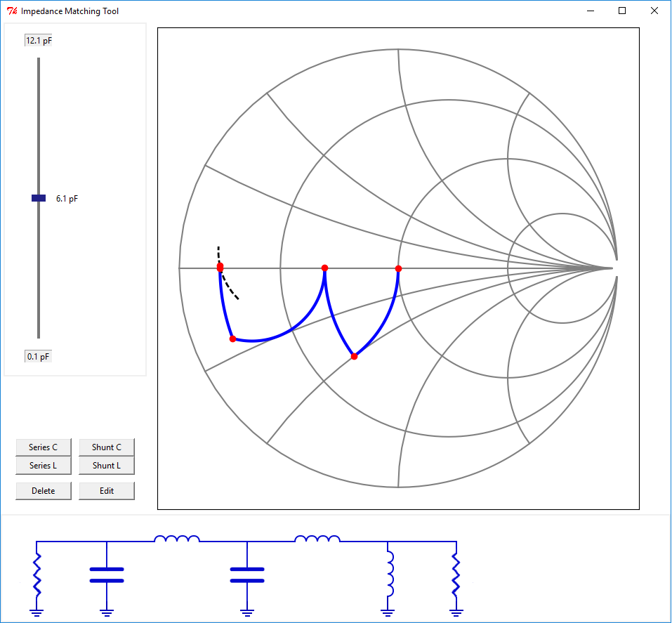Click the Shunt L button

[x=107, y=466]
